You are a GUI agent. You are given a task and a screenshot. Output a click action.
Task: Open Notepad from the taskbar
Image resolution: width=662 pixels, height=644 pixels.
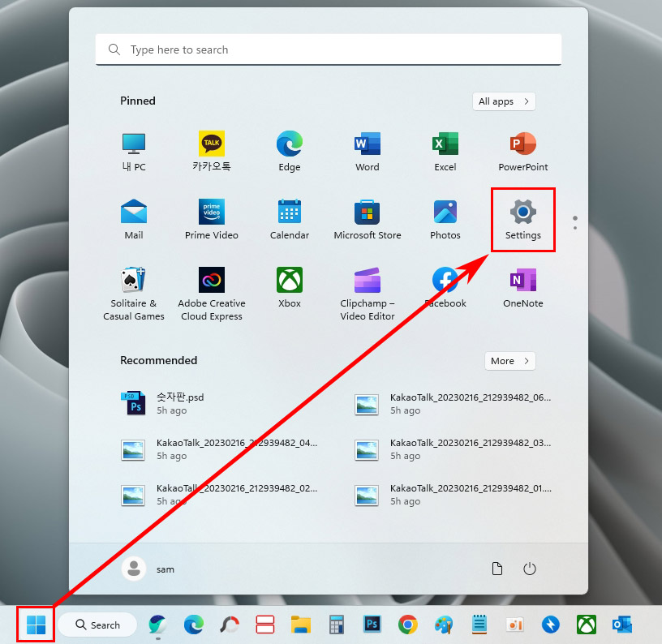click(x=479, y=625)
